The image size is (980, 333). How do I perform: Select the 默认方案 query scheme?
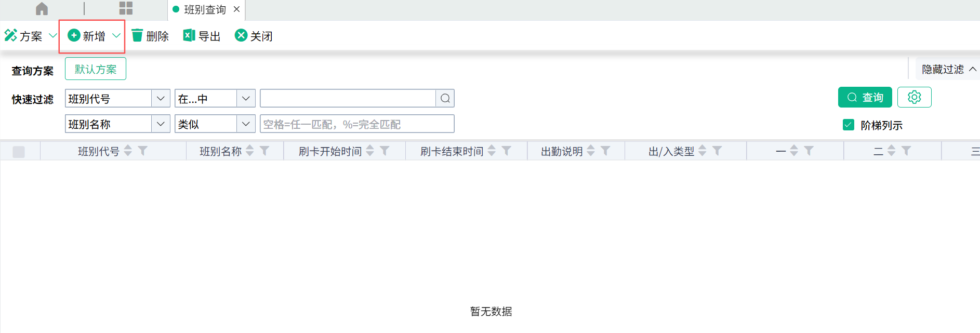96,69
